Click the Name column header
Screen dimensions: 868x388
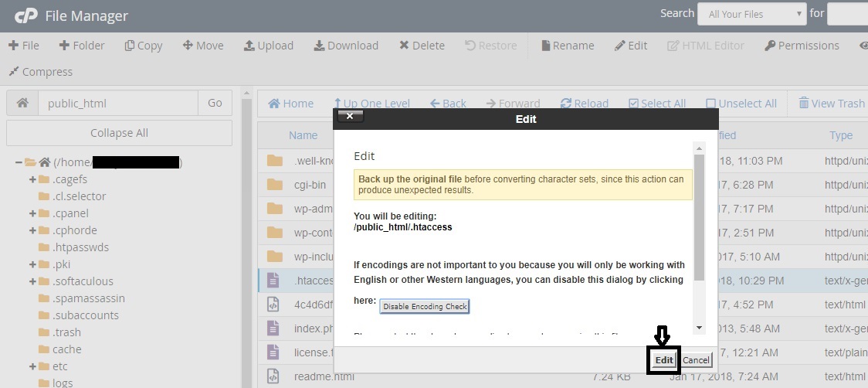pos(303,135)
